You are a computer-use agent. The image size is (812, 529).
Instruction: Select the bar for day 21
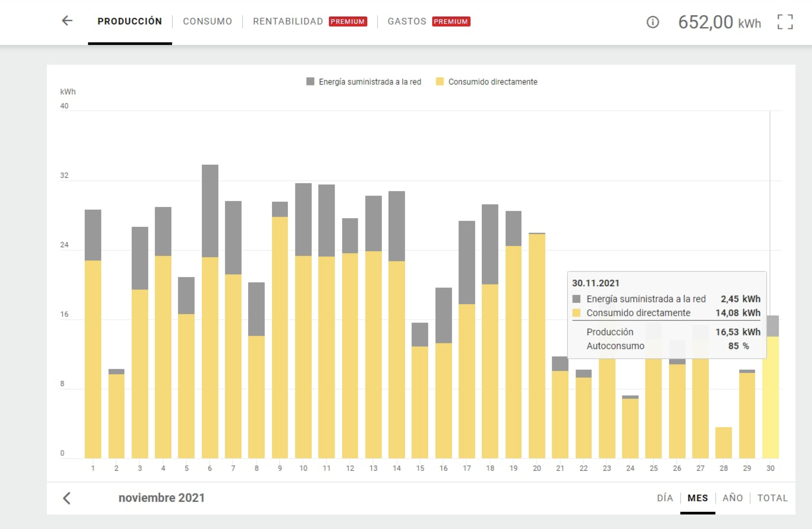point(560,407)
